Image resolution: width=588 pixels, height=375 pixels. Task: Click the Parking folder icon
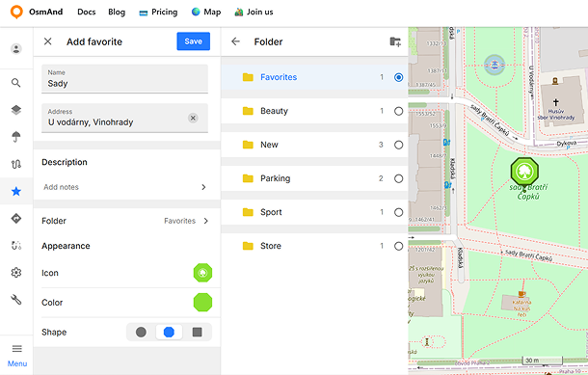(x=248, y=178)
